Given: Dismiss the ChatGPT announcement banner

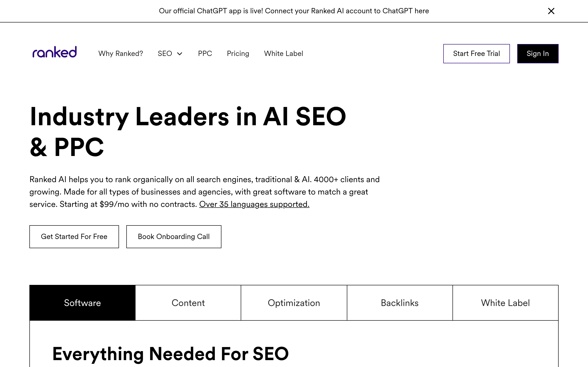Looking at the screenshot, I should (551, 11).
